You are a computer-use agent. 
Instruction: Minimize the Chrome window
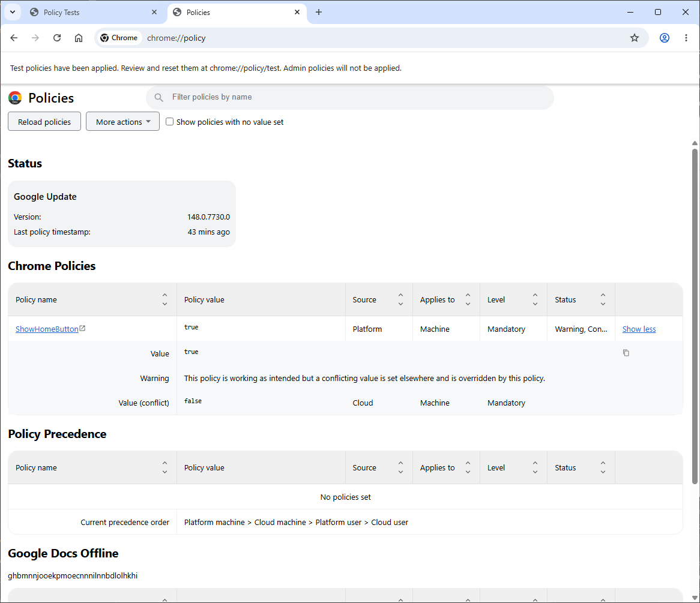[630, 12]
